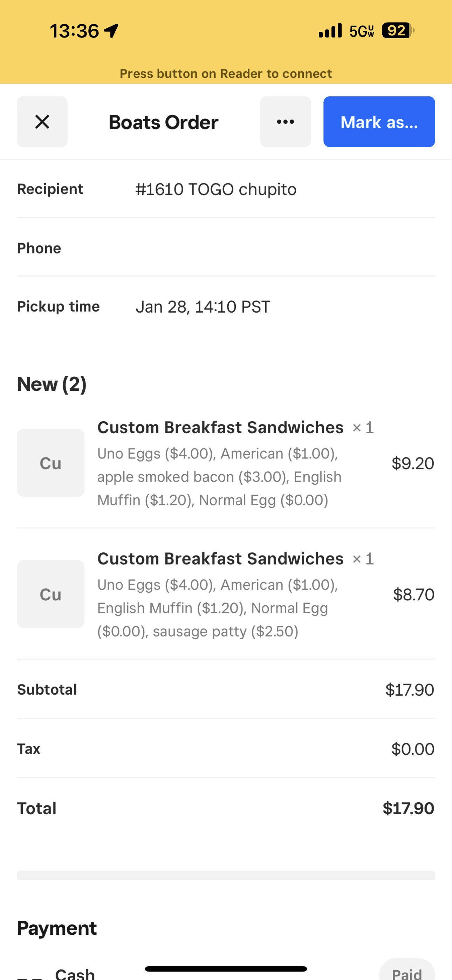Screen dimensions: 452x980
Task: Tap the Phone field row
Action: pyautogui.click(x=226, y=248)
